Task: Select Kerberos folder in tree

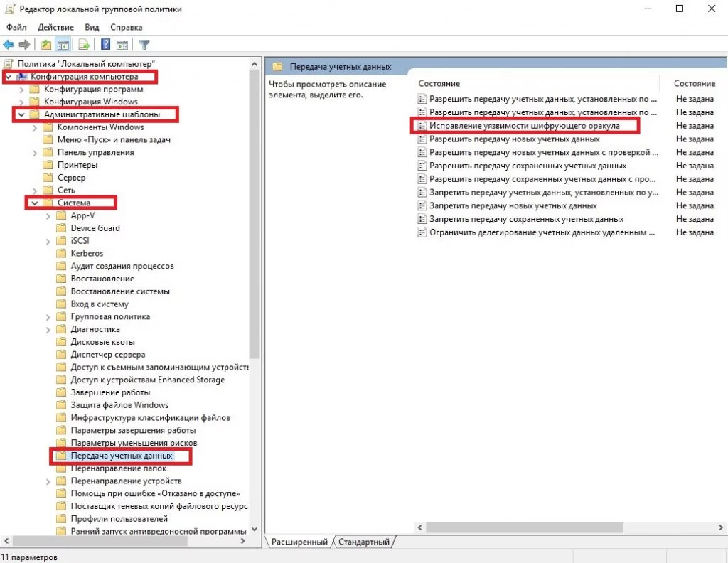Action: click(87, 253)
